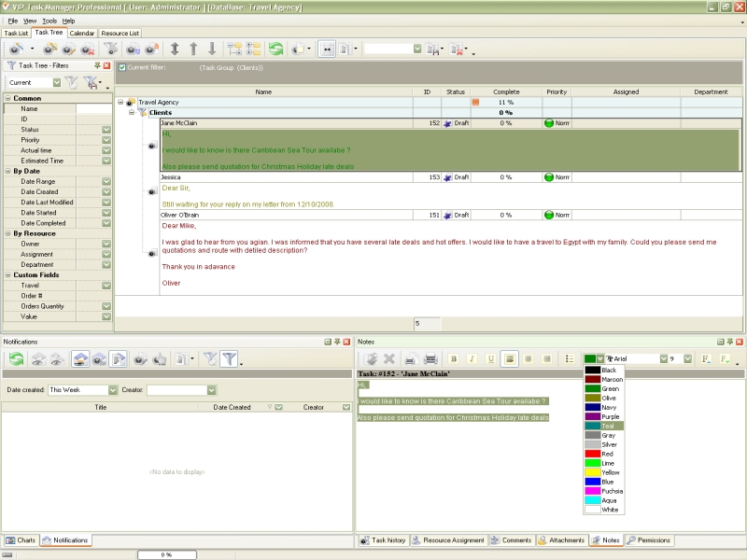Viewport: 747px width, 560px height.
Task: Collapse the By Date filter section
Action: click(8, 171)
